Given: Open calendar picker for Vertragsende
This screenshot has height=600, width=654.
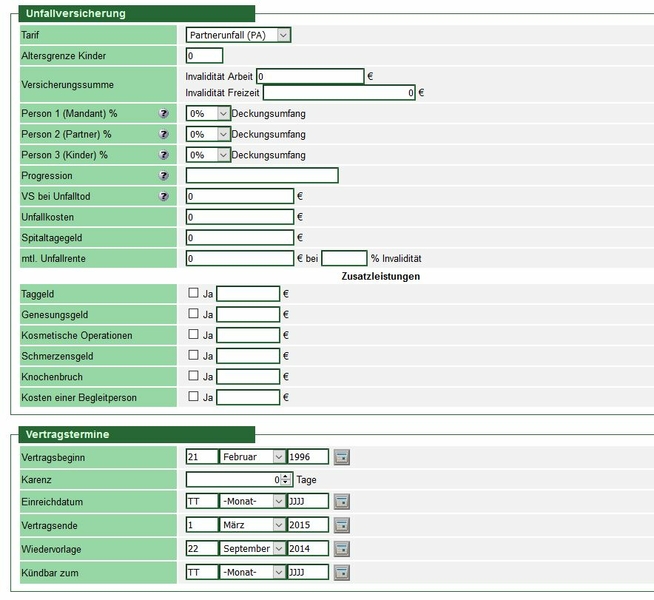Looking at the screenshot, I should click(x=342, y=525).
